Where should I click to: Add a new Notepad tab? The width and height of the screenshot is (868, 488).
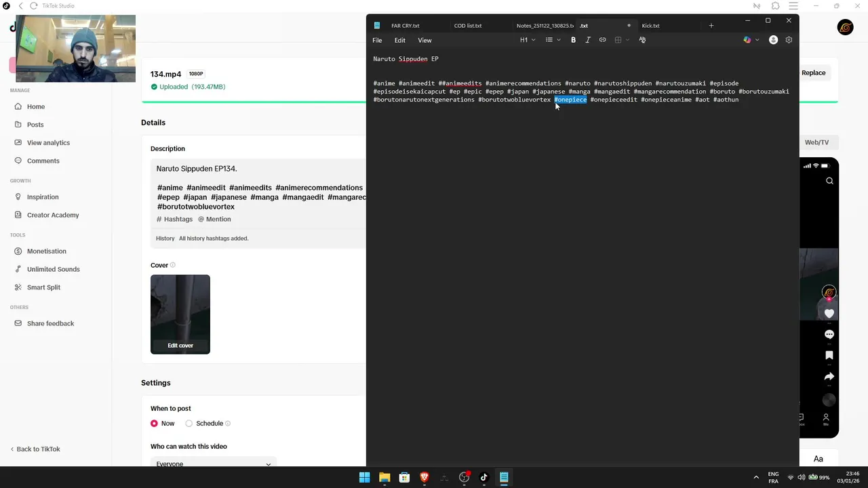(x=711, y=26)
